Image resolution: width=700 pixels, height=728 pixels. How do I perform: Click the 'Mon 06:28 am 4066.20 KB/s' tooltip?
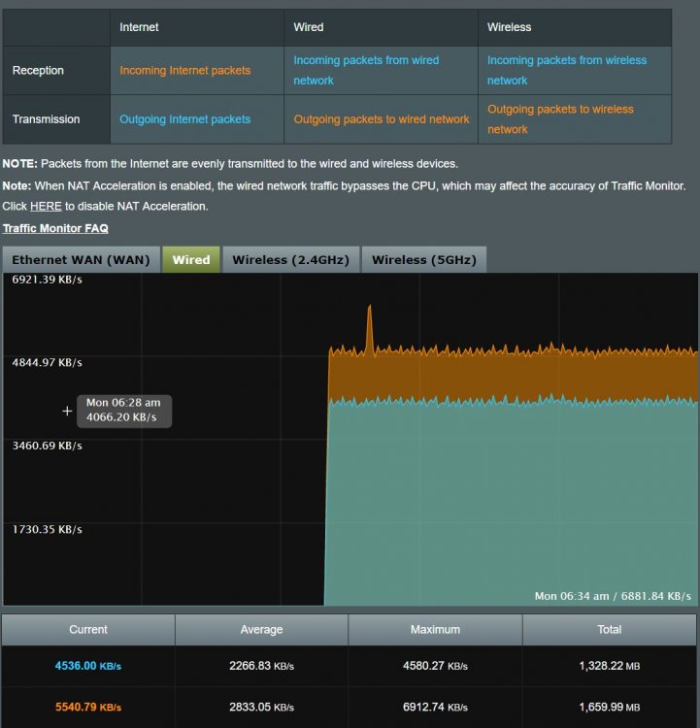click(124, 411)
